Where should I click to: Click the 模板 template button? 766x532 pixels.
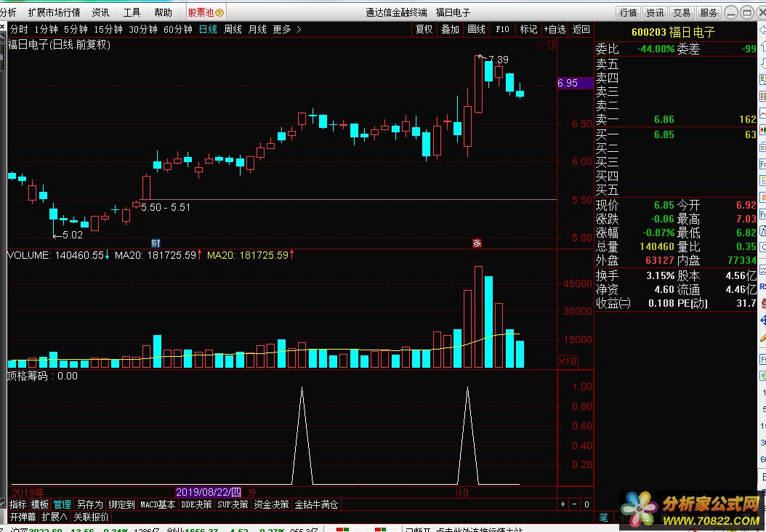coord(40,504)
